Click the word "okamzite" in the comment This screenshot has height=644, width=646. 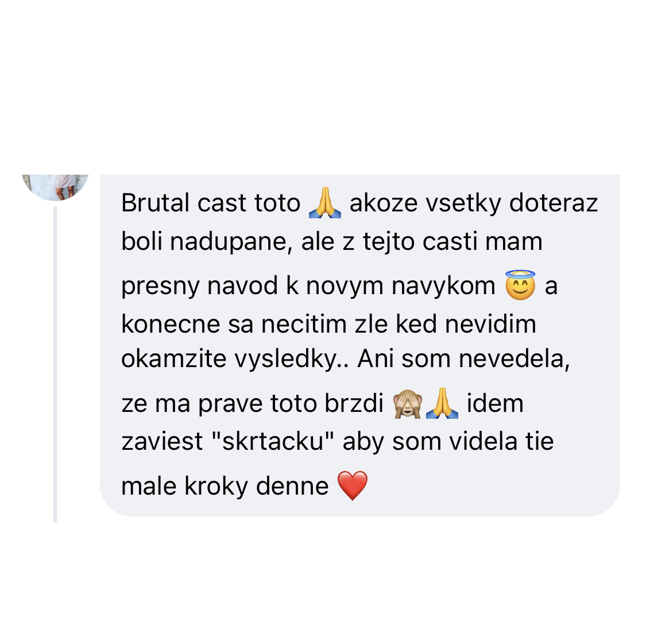click(174, 358)
